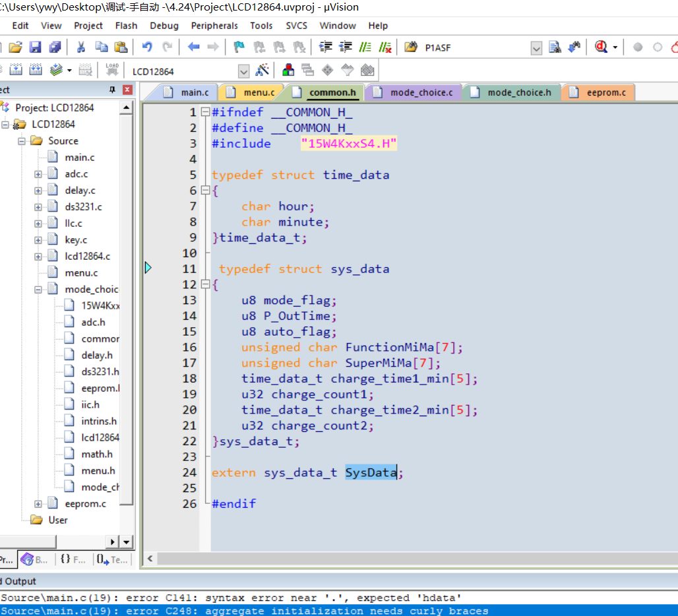Open the Peripherals menu
This screenshot has width=678, height=616.
[x=214, y=26]
